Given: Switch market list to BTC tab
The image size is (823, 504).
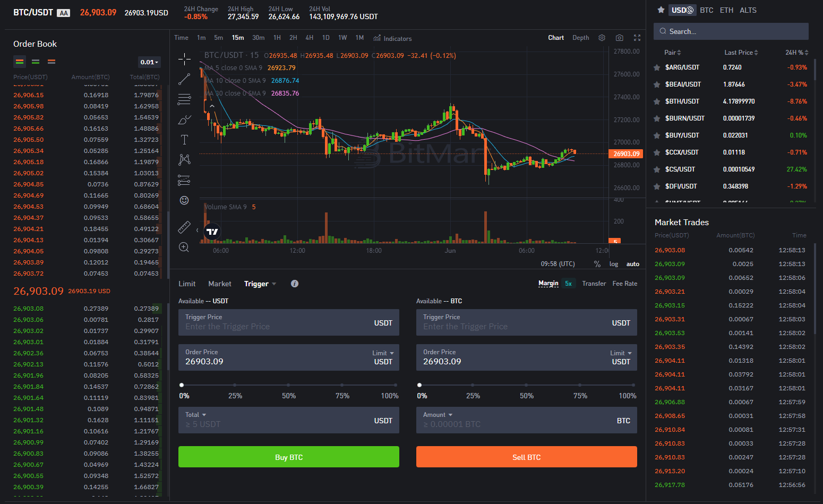Looking at the screenshot, I should [707, 10].
